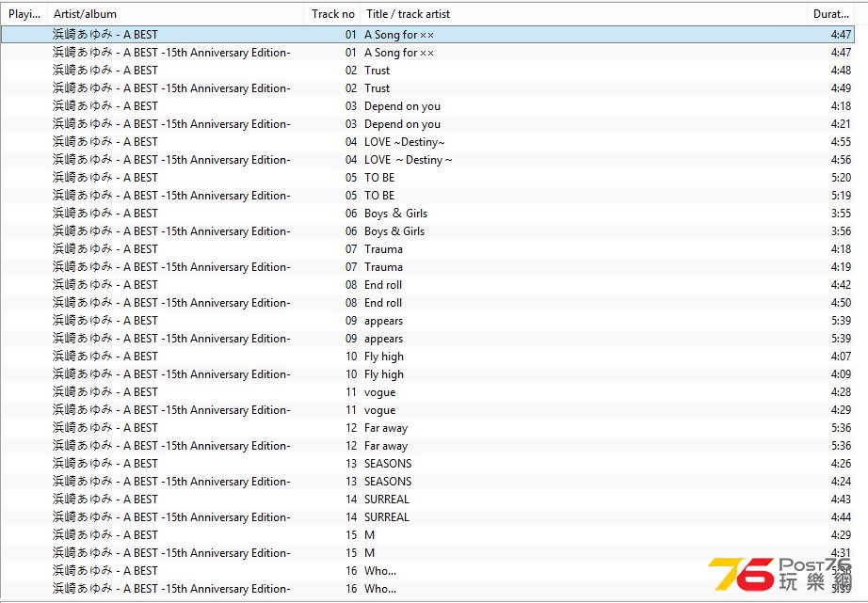Click '浜崎あゆみ - A BEST' in the track 05 TO BE row
868x603 pixels.
(x=105, y=178)
